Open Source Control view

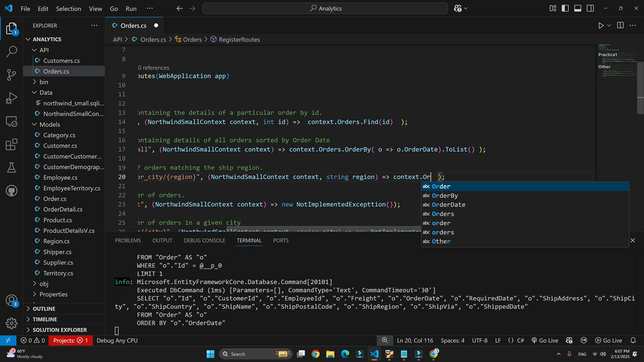pyautogui.click(x=12, y=75)
